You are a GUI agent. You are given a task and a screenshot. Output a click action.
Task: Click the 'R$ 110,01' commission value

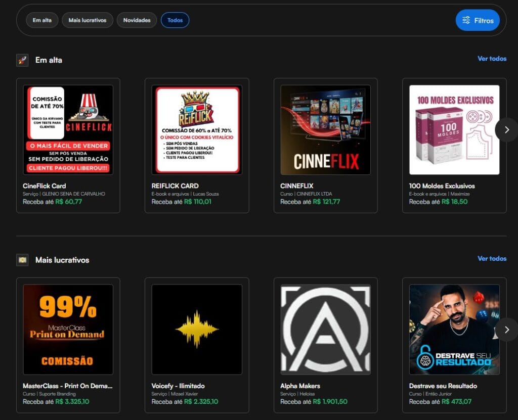[198, 202]
